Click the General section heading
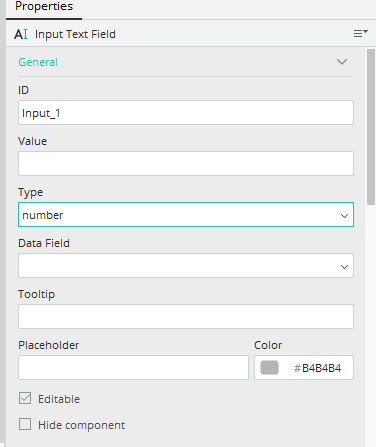376x447 pixels. [38, 62]
